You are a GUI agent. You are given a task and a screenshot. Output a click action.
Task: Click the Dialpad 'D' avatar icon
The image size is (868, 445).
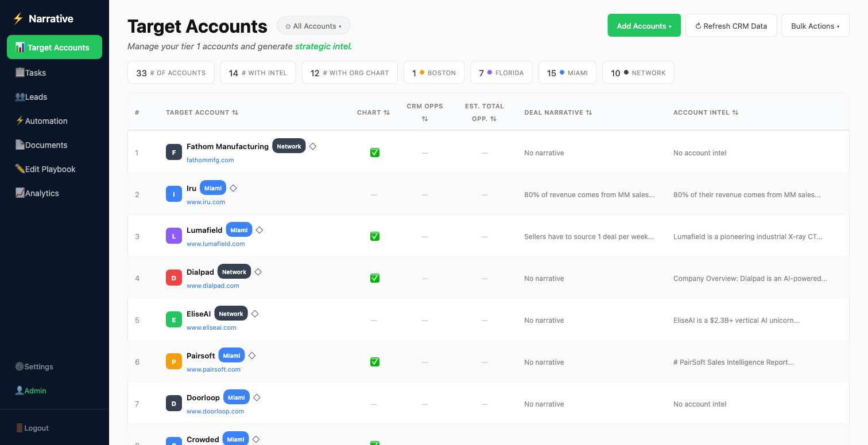point(174,278)
